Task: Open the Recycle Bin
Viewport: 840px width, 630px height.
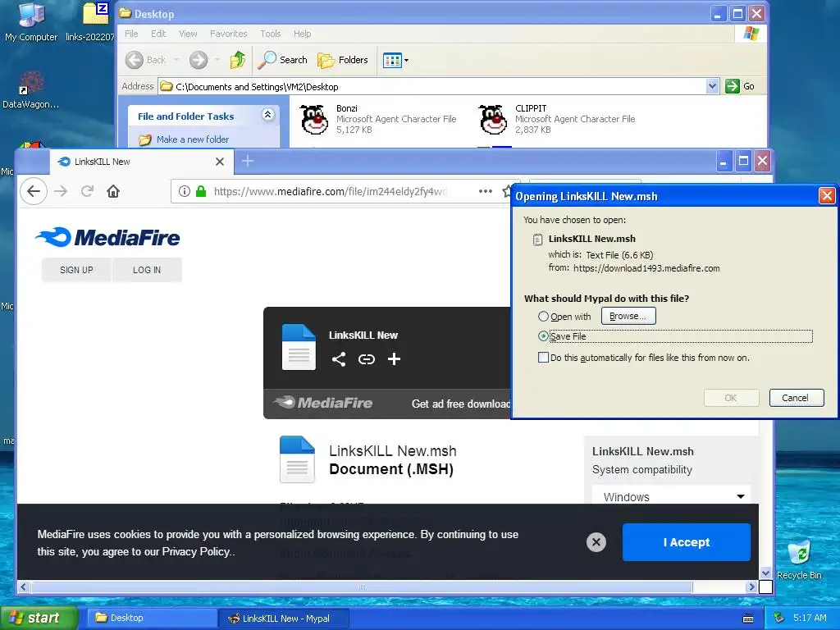Action: pyautogui.click(x=799, y=559)
